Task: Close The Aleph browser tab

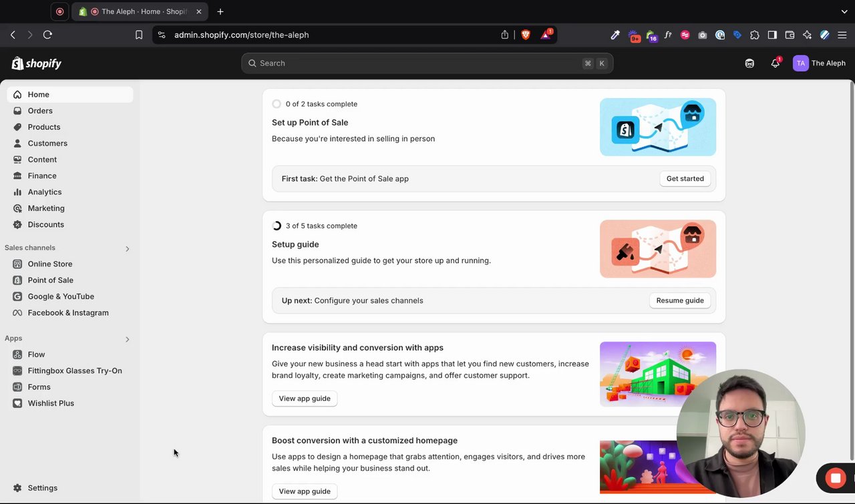Action: pos(198,11)
